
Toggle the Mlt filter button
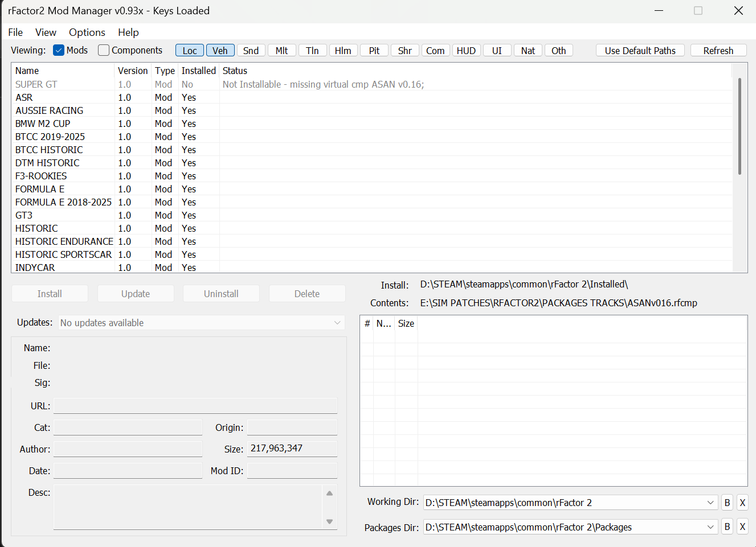[281, 51]
